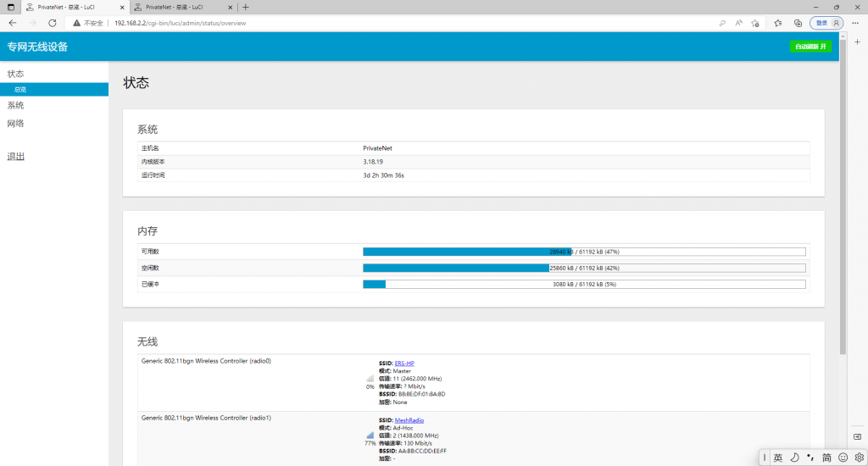Open tab actions menu icon at top-left

click(x=10, y=7)
